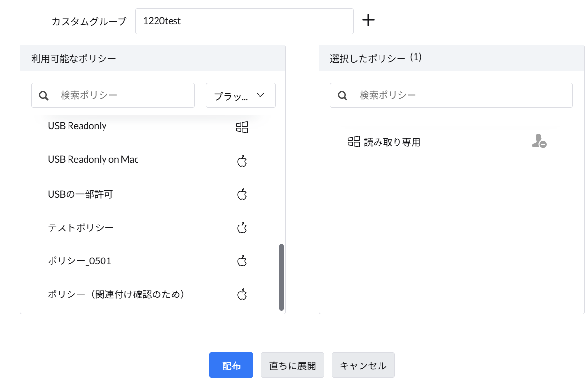This screenshot has width=588, height=380.
Task: Focus the カスタムグループ input field
Action: [244, 21]
